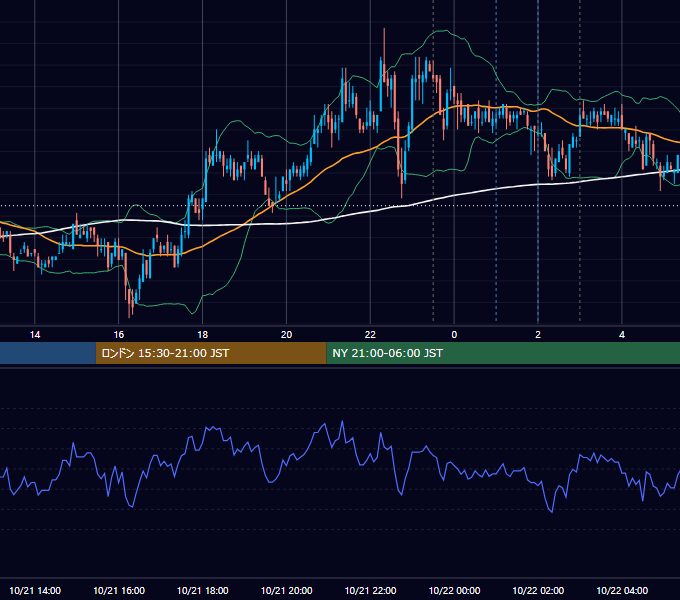
Task: Click the 10/21 18:00 time label
Action: tap(203, 590)
